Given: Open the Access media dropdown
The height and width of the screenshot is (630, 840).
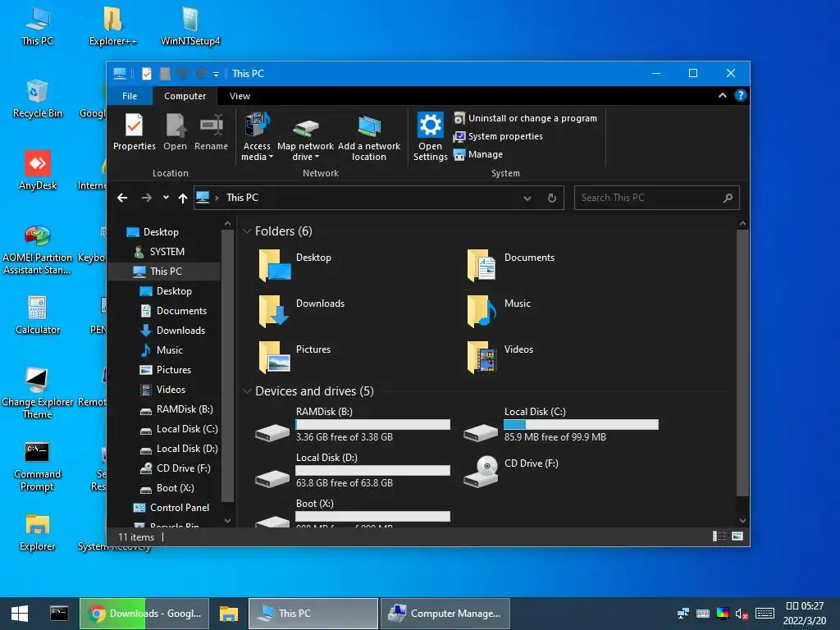Looking at the screenshot, I should (257, 137).
